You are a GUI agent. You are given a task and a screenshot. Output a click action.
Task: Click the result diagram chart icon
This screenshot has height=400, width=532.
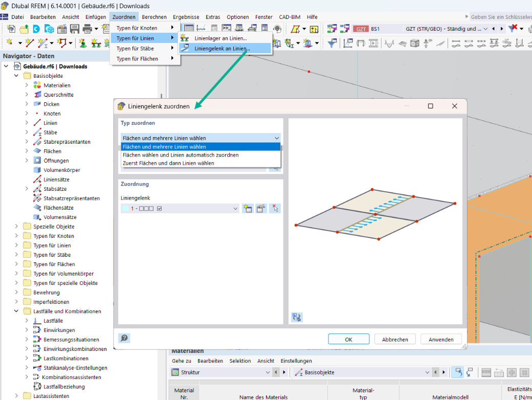point(348,43)
